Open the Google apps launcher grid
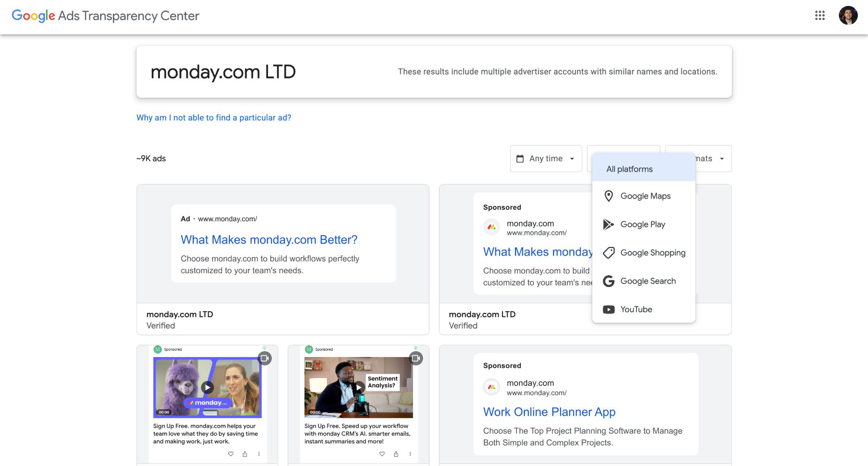Screen dimensions: 868x466 (820, 16)
